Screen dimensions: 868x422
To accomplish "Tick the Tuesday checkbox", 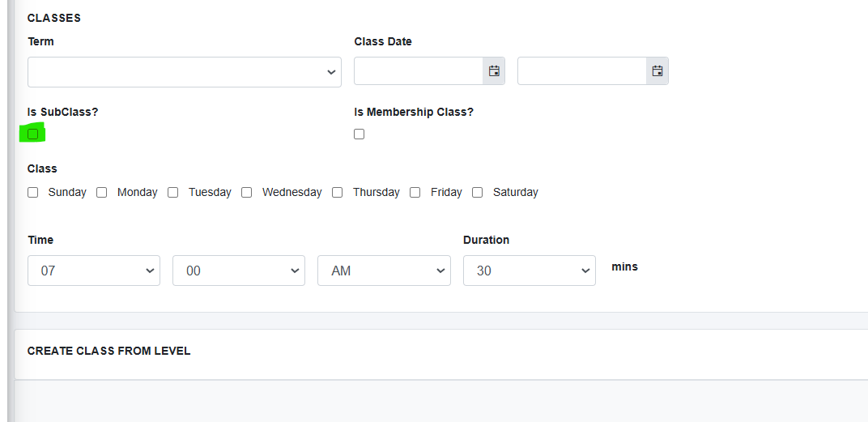I will 172,192.
